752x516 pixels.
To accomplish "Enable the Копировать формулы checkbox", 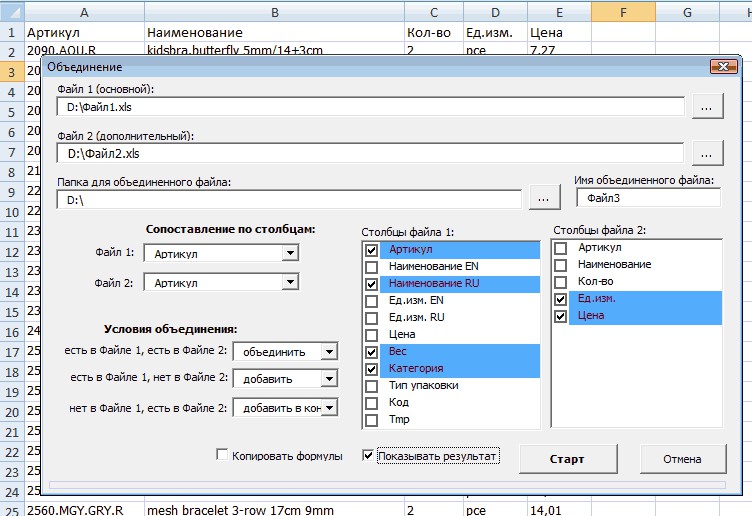I will [x=222, y=454].
